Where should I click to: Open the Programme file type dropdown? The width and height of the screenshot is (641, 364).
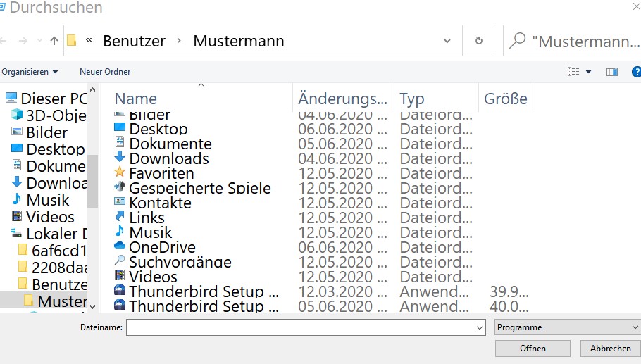click(567, 327)
